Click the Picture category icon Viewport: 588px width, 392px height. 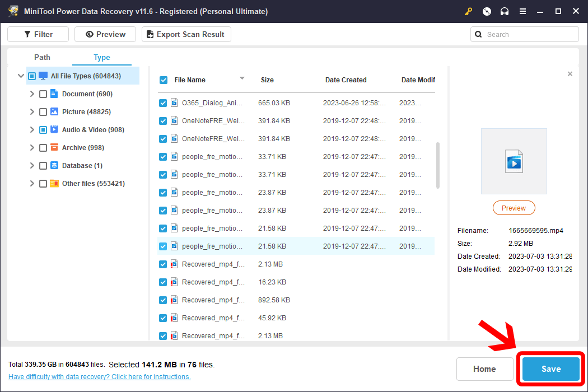coord(54,112)
